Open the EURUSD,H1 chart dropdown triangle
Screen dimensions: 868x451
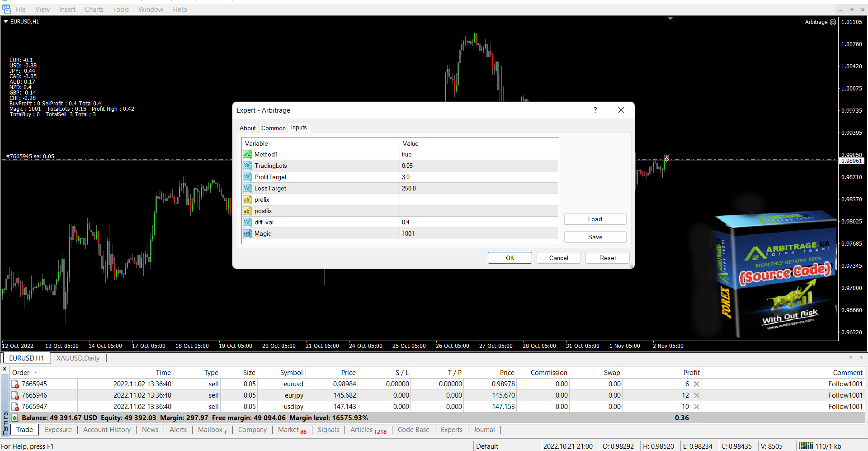tap(6, 21)
